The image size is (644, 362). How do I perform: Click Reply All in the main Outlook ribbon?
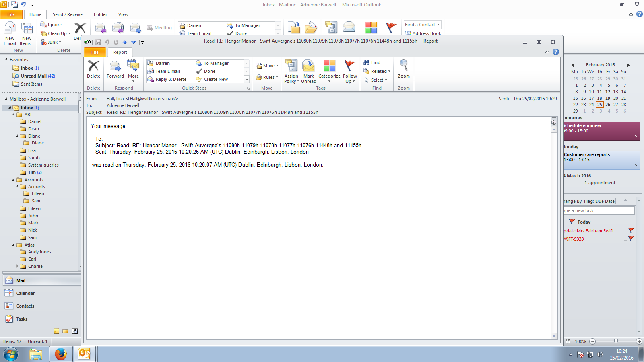[x=118, y=28]
